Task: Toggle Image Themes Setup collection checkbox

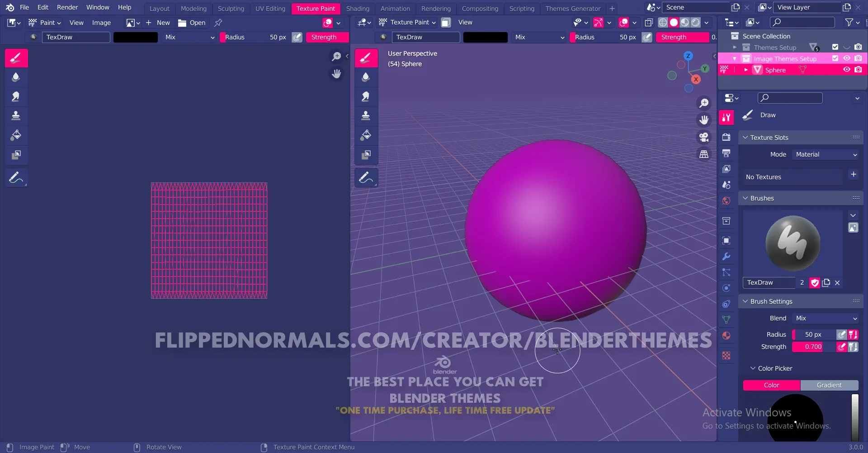Action: 835,58
